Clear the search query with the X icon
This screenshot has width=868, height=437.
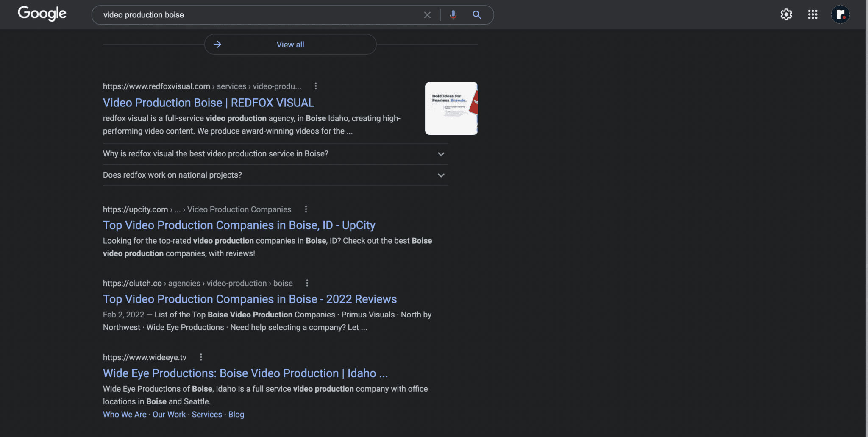coord(427,14)
